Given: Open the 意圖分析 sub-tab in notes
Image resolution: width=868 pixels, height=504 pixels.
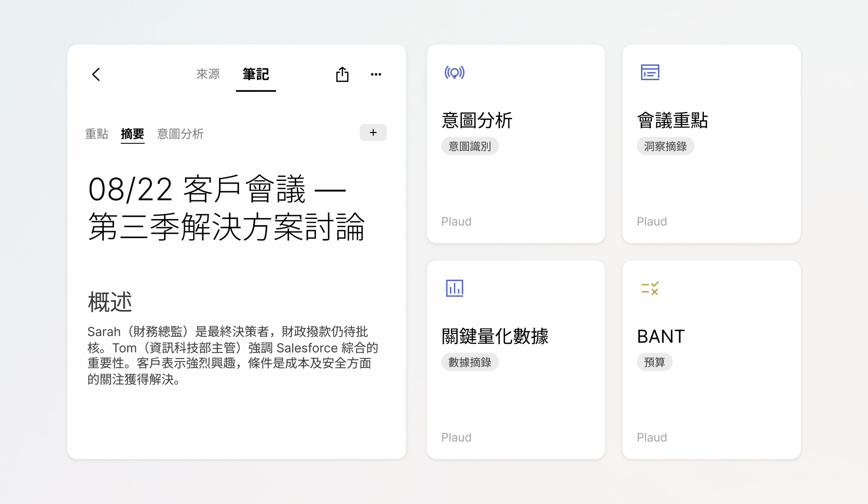Looking at the screenshot, I should (x=180, y=134).
